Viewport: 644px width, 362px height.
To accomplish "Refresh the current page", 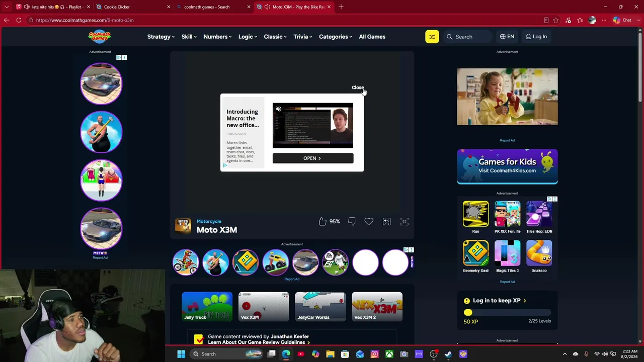I will (x=19, y=20).
